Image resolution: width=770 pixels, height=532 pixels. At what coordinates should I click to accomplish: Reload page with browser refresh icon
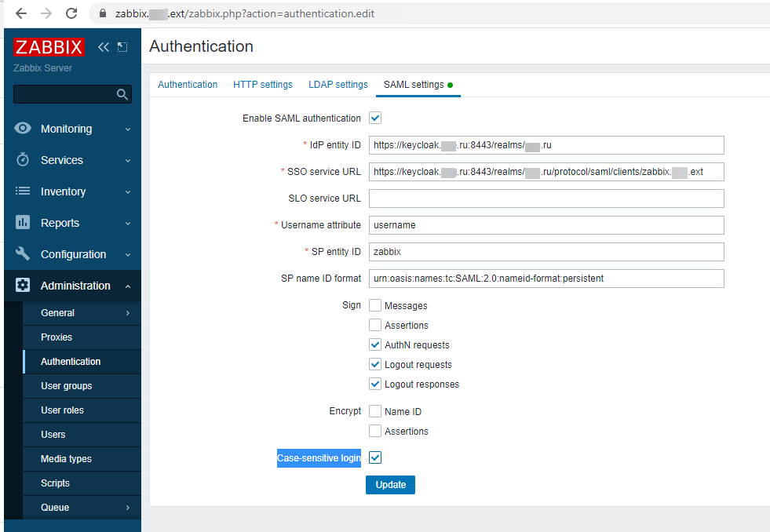click(x=71, y=14)
